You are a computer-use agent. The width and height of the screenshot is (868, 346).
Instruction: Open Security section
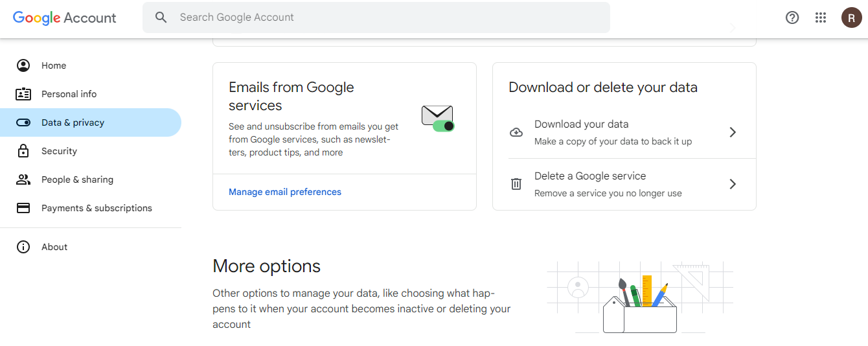pyautogui.click(x=91, y=151)
